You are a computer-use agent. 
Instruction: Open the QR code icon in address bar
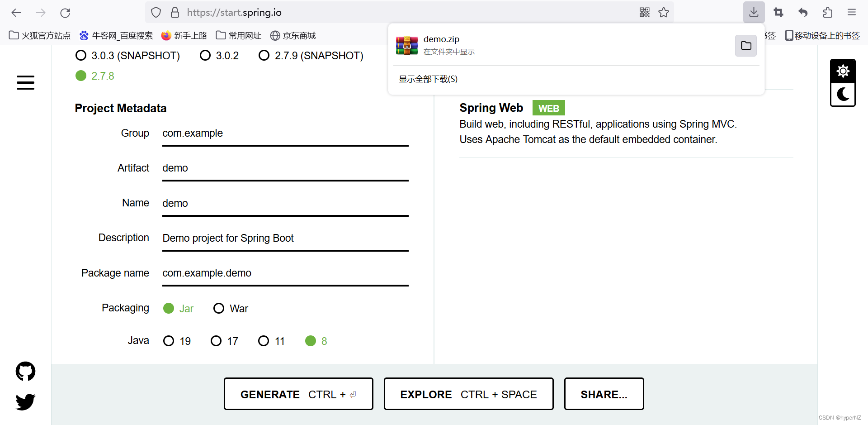point(645,12)
